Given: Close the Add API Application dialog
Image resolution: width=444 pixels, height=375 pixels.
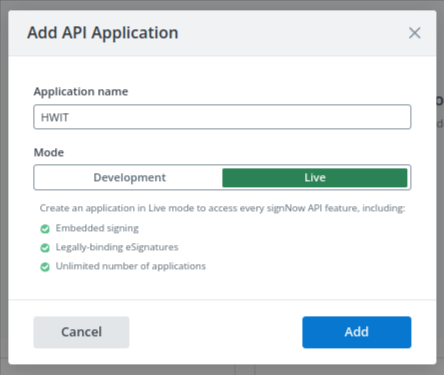Looking at the screenshot, I should click(x=414, y=33).
